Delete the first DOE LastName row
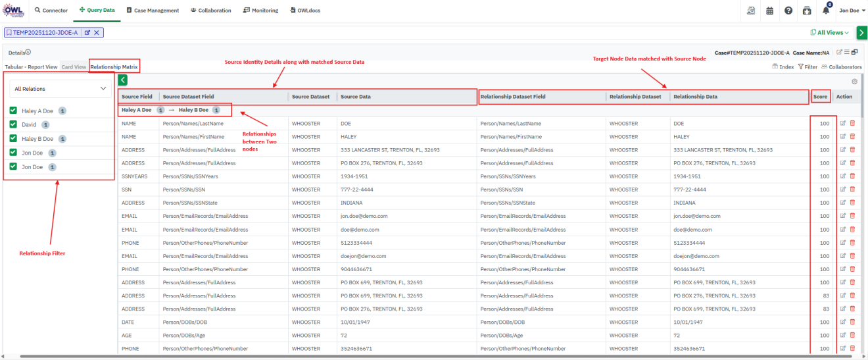Viewport: 868px width, 360px height. pos(853,123)
